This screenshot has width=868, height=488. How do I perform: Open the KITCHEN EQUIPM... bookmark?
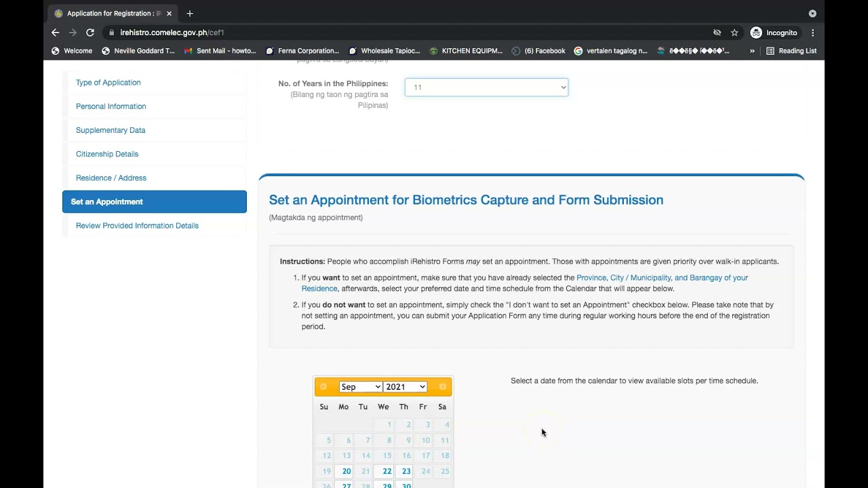(x=466, y=51)
